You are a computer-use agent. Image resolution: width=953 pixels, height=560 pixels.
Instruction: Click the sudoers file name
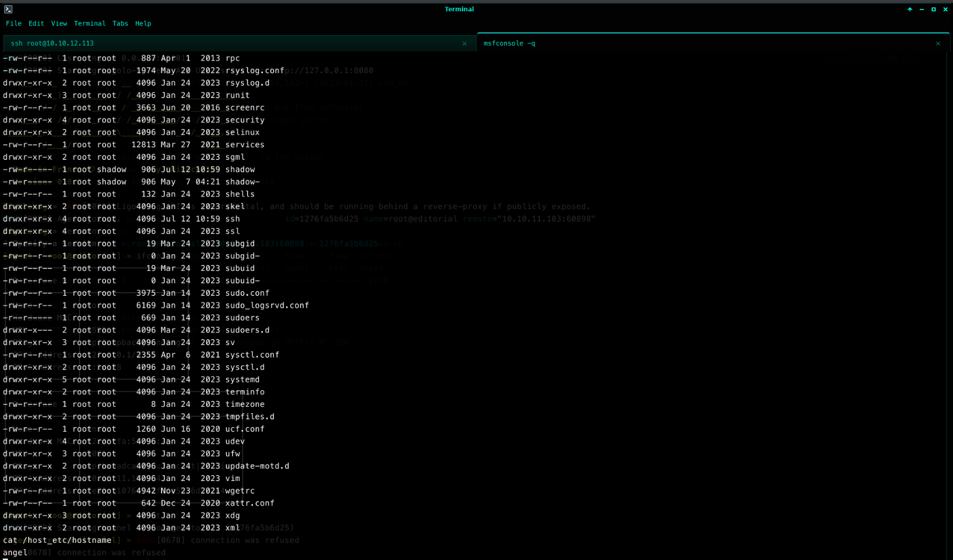tap(242, 318)
